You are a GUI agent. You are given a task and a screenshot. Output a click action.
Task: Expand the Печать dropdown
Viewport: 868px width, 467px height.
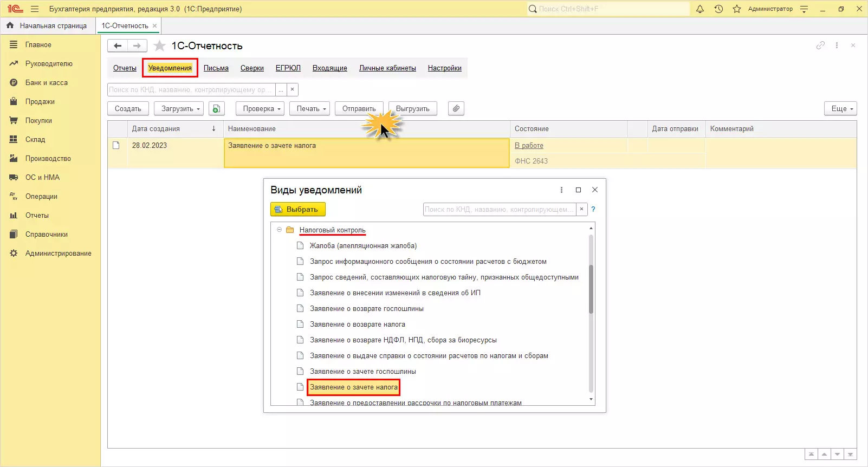(309, 109)
